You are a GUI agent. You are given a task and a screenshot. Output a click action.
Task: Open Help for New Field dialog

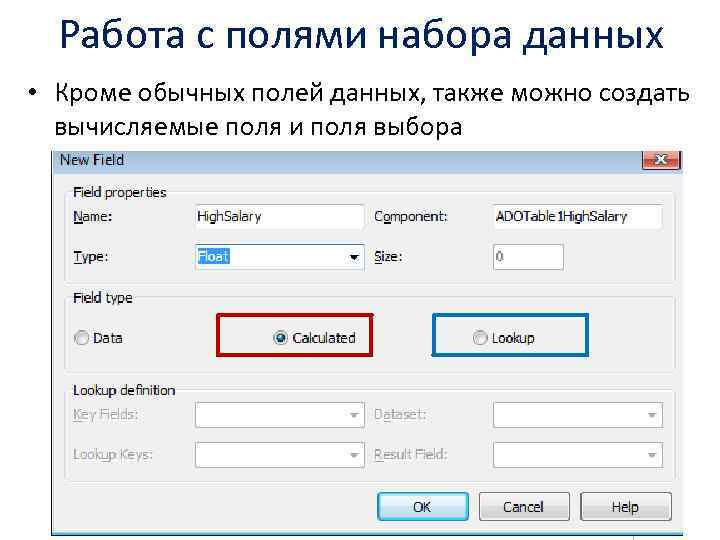tap(626, 506)
